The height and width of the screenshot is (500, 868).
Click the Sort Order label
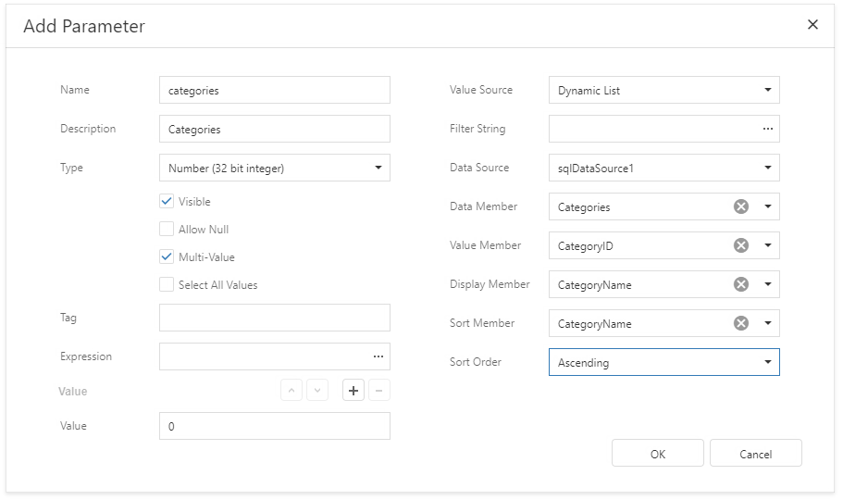[x=476, y=361]
